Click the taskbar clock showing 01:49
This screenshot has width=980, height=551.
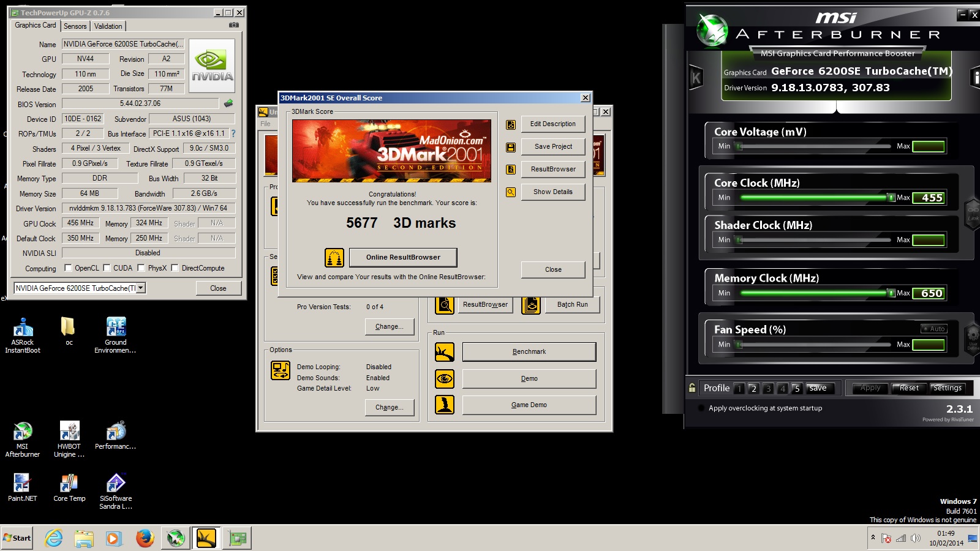point(946,538)
